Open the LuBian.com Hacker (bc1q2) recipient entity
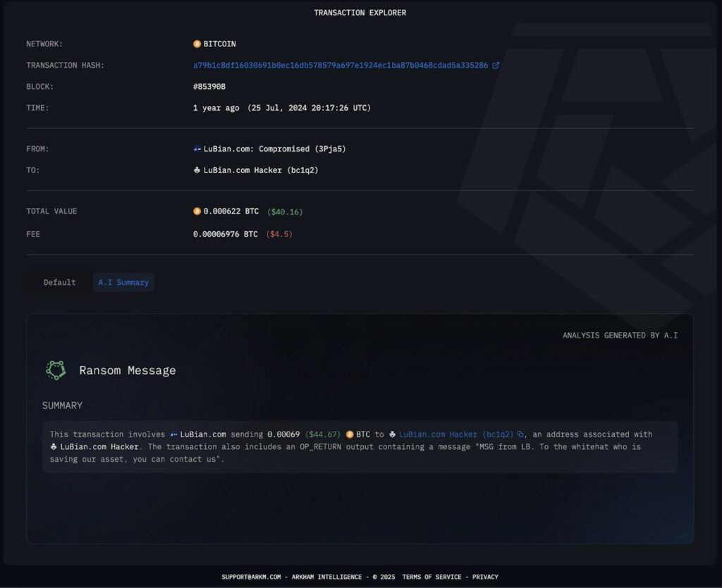This screenshot has height=588, width=722. pyautogui.click(x=261, y=170)
